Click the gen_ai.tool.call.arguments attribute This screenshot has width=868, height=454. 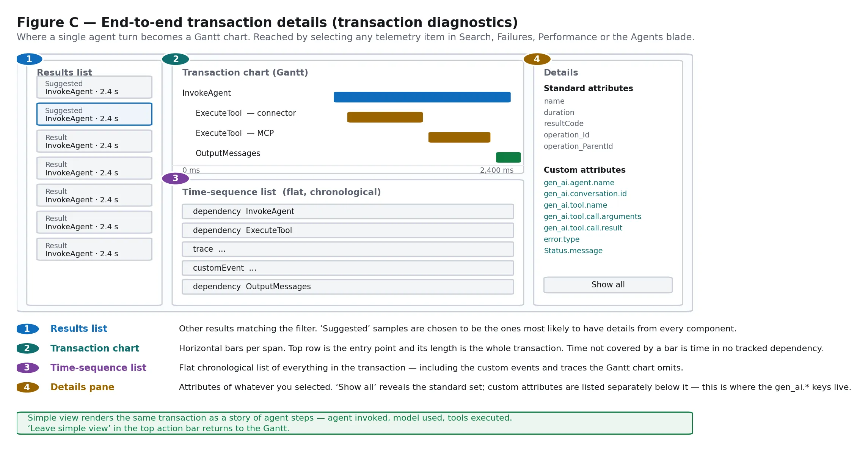point(592,216)
